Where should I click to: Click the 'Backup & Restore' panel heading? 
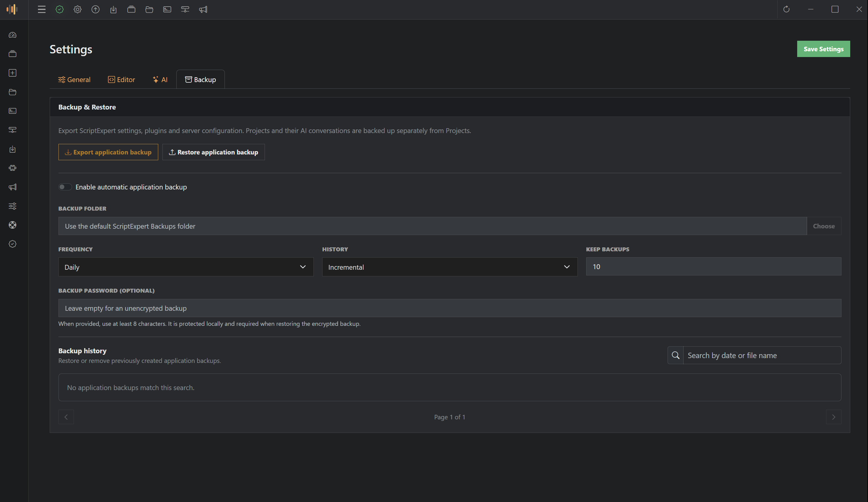(87, 107)
